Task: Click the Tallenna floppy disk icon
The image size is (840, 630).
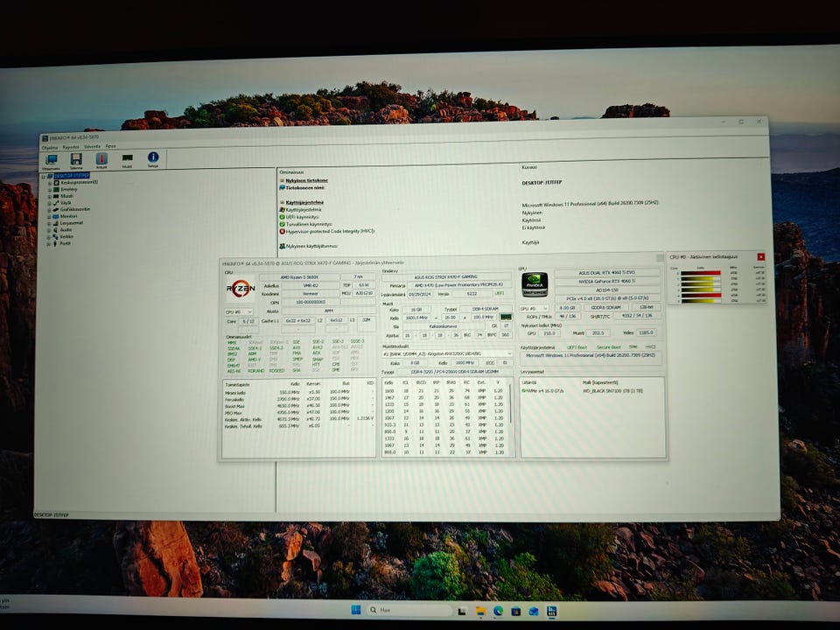Action: 76,159
